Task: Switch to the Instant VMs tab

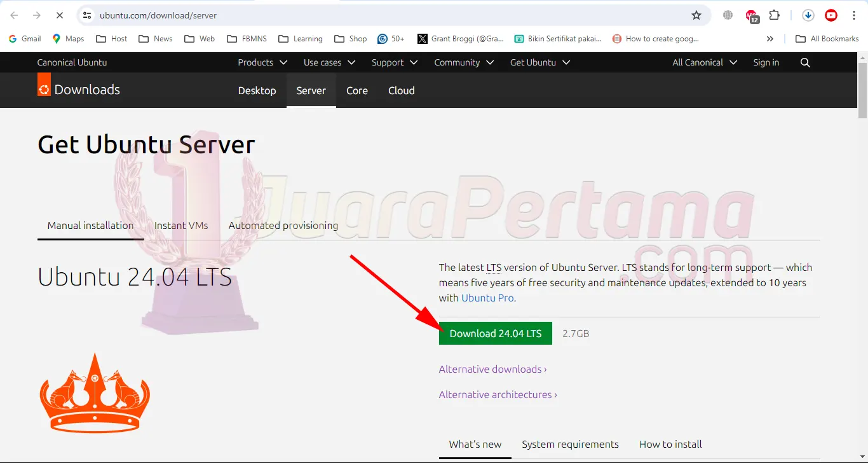Action: coord(181,225)
